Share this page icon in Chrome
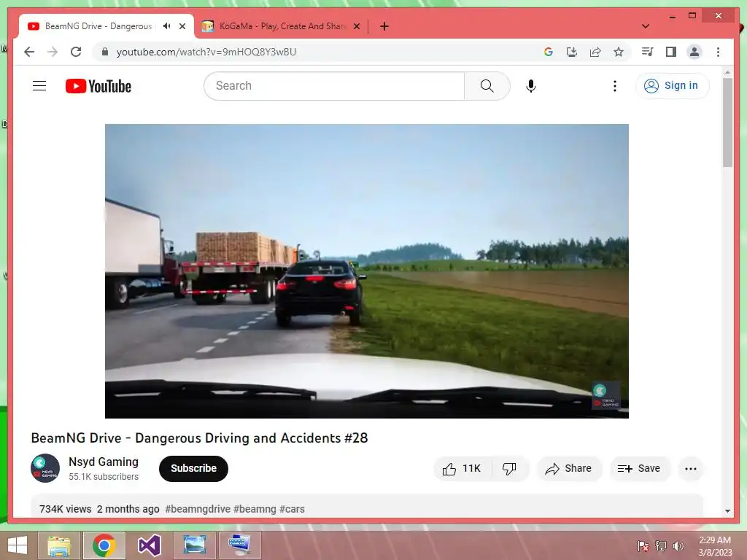 (x=595, y=52)
